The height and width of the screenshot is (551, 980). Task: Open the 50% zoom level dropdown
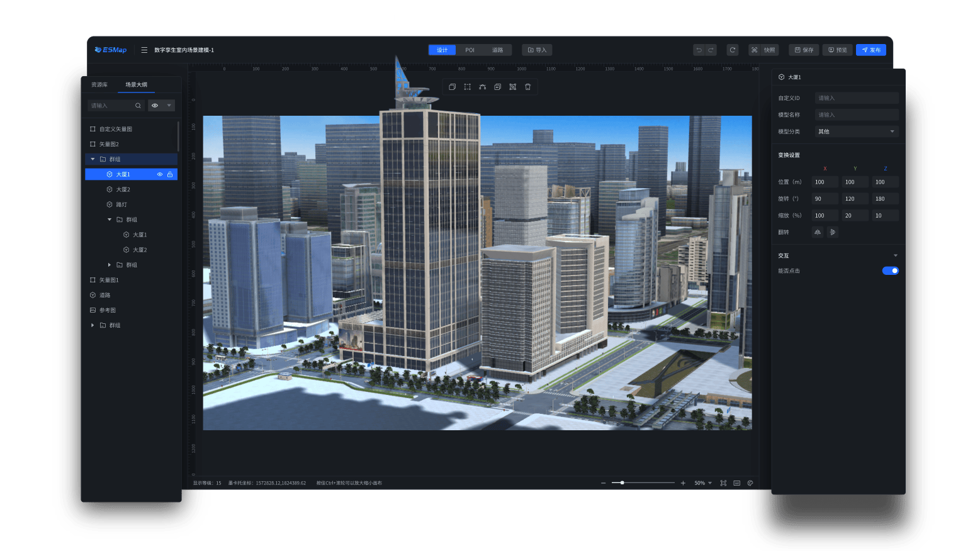(x=703, y=483)
